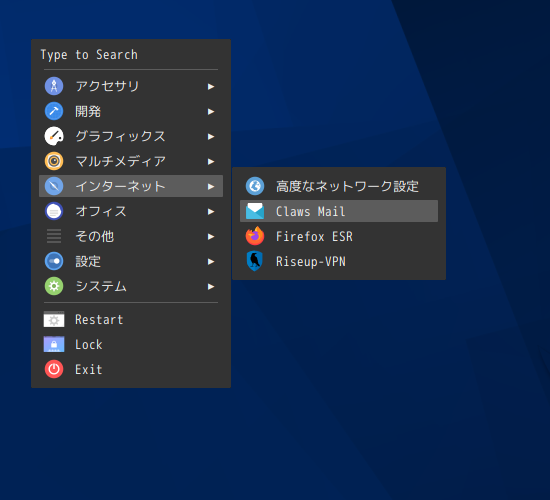The height and width of the screenshot is (500, 550).
Task: Open the 設定 menu category
Action: (131, 261)
